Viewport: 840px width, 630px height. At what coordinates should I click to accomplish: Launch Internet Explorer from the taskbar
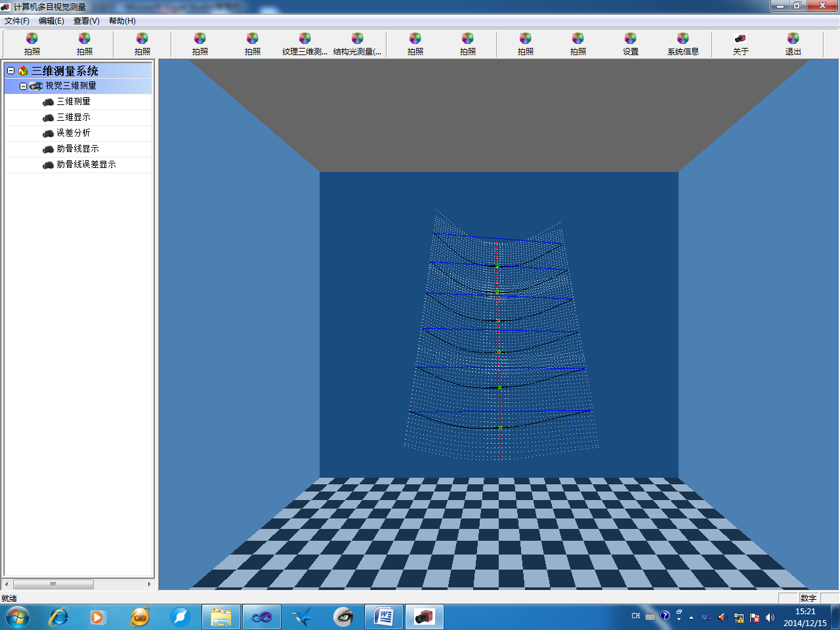pyautogui.click(x=59, y=617)
